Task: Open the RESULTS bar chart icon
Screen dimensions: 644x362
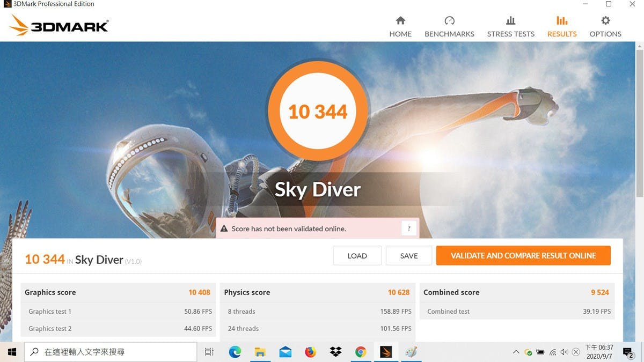Action: pyautogui.click(x=562, y=20)
